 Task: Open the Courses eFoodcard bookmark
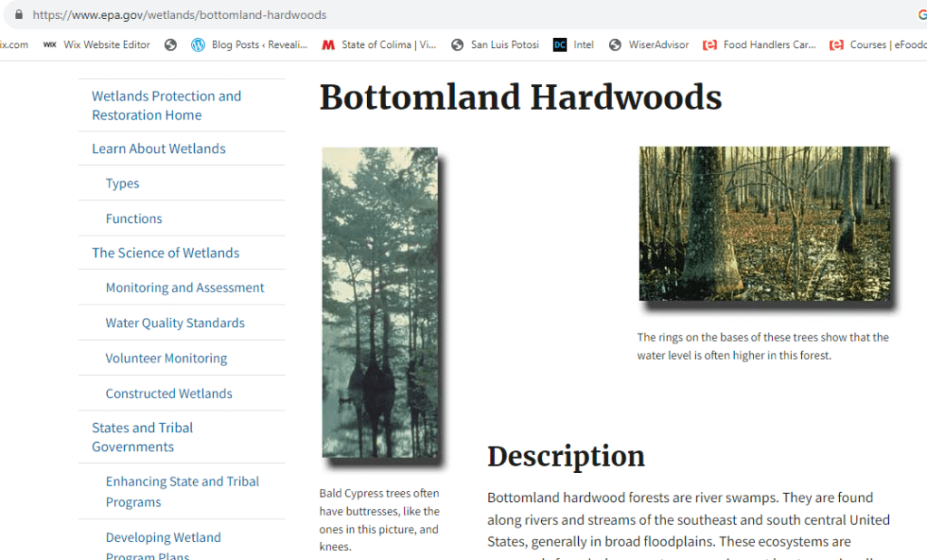coord(877,44)
